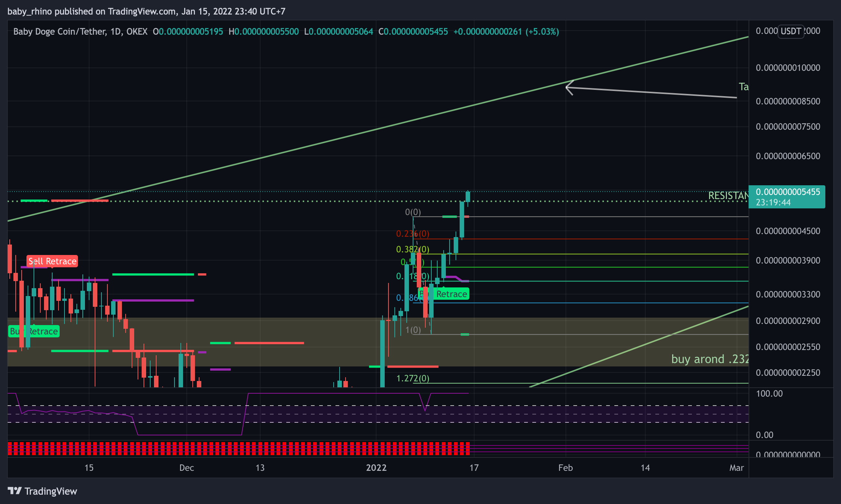
Task: Click the 'Baby Doge Coin/Tether, 1D, OKEX' title
Action: coord(81,32)
